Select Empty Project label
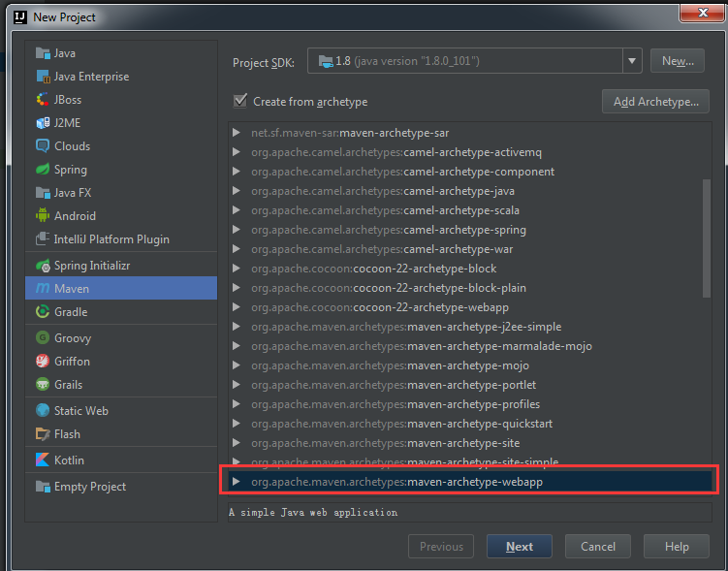Image resolution: width=728 pixels, height=571 pixels. pos(90,487)
